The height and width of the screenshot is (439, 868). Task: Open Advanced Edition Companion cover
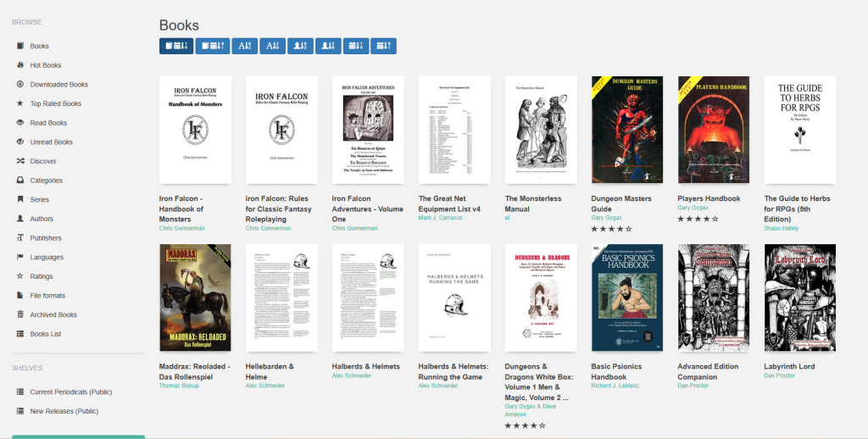coord(714,297)
